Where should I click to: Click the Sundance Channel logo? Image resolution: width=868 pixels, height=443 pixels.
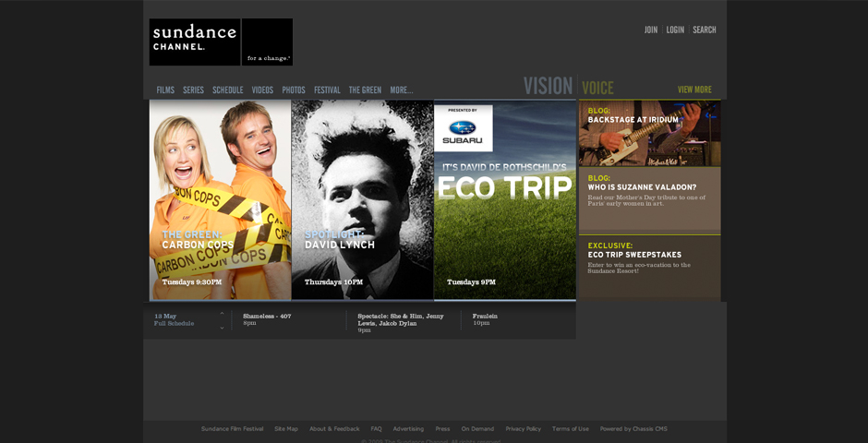click(x=221, y=42)
